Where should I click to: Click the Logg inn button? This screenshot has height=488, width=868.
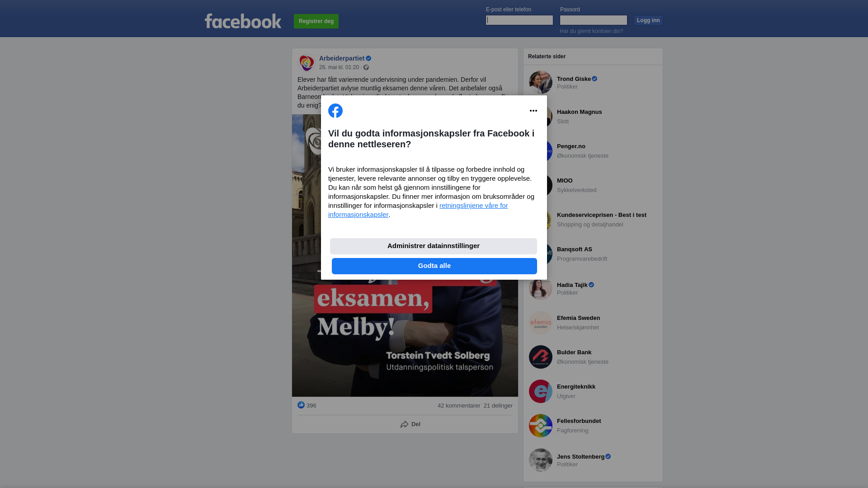click(648, 20)
